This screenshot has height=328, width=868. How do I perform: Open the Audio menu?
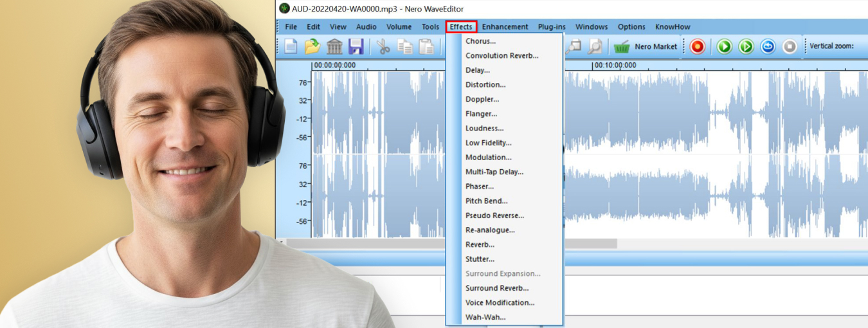click(366, 26)
